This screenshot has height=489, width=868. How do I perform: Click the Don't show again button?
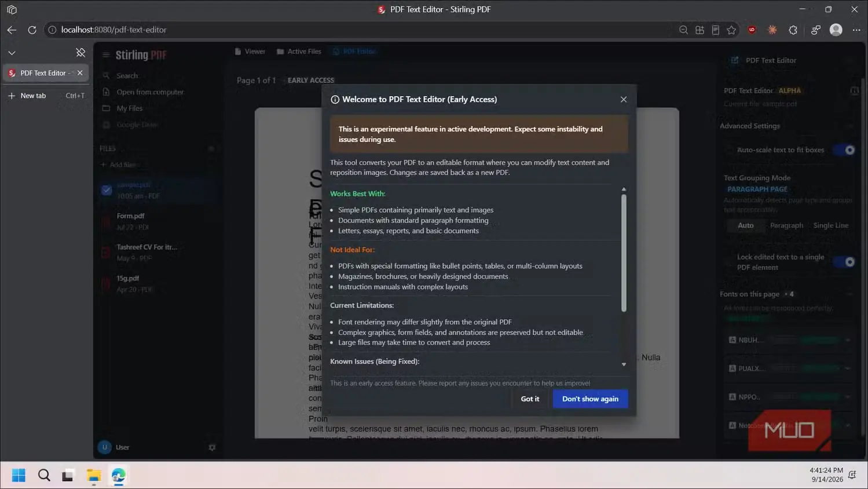(590, 399)
